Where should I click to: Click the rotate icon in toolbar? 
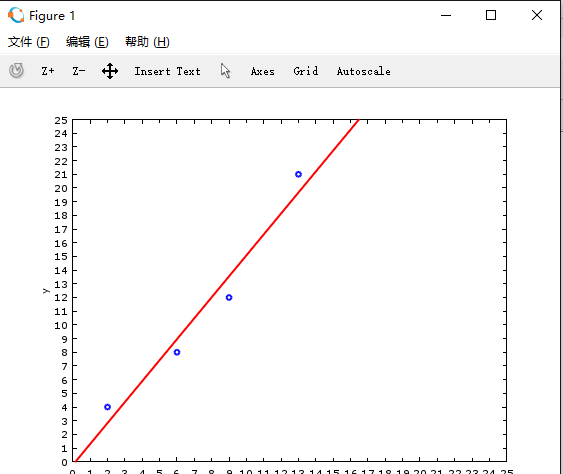pyautogui.click(x=16, y=70)
